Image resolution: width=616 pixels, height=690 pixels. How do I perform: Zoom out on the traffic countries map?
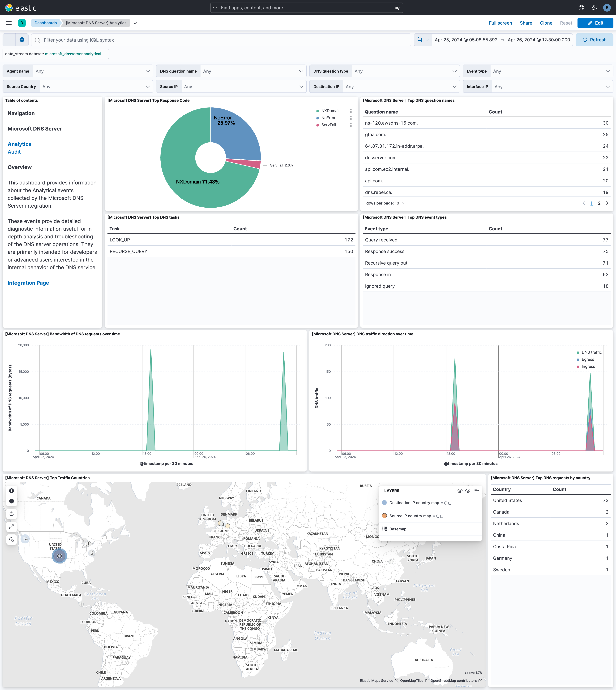click(11, 501)
